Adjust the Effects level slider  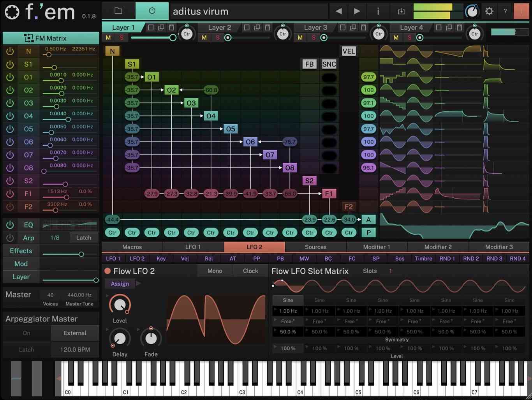point(81,254)
